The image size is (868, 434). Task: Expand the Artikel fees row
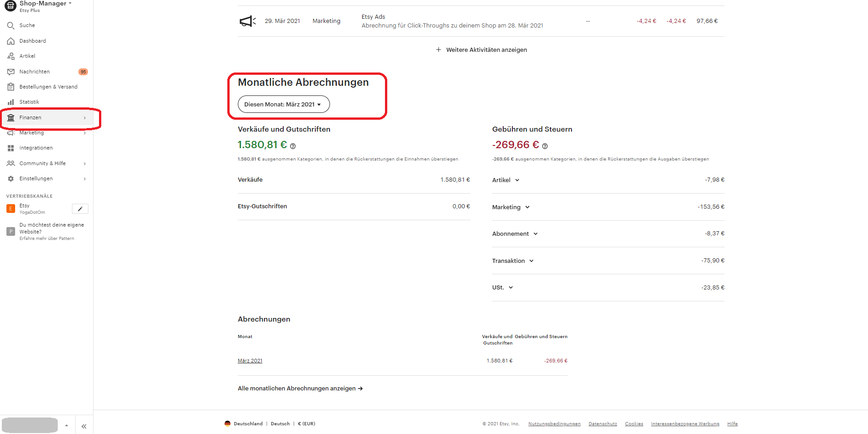[x=517, y=180]
